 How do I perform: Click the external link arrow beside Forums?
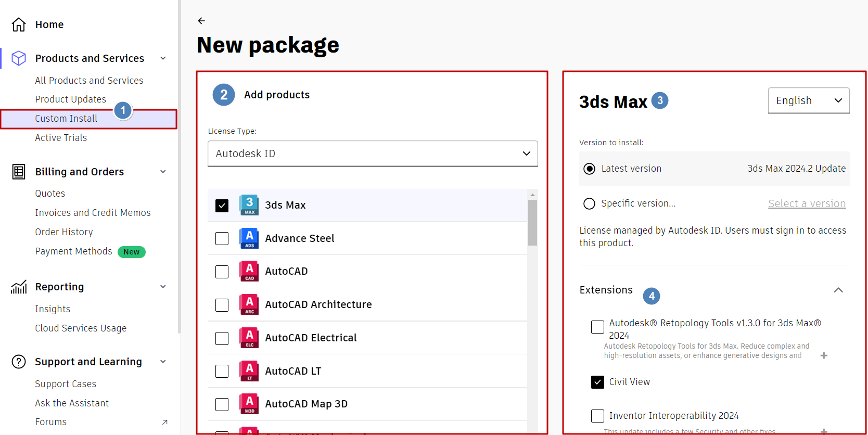point(165,422)
